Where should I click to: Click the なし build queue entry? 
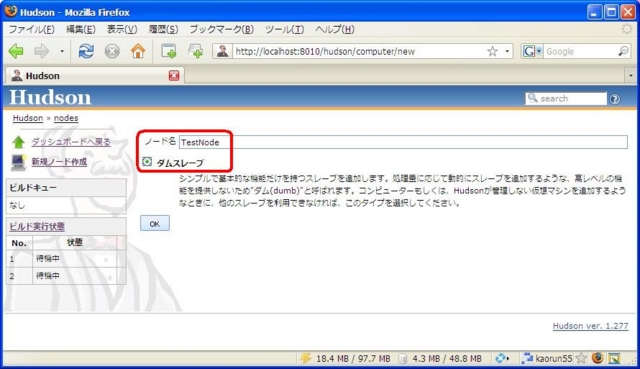click(17, 205)
